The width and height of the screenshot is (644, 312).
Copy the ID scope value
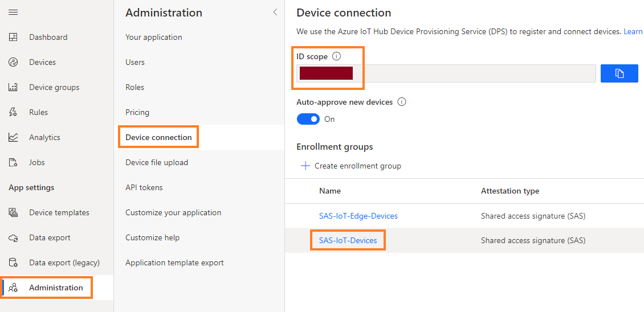click(x=619, y=73)
